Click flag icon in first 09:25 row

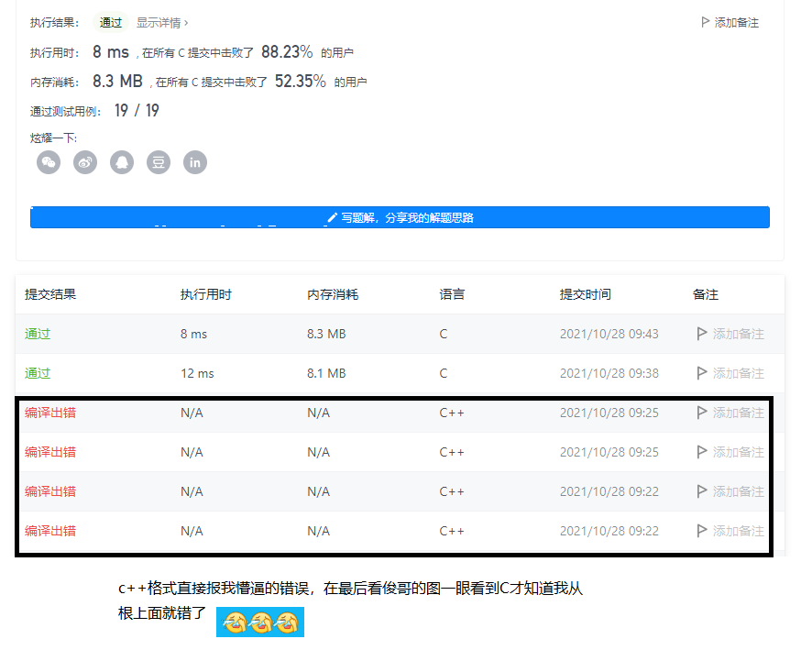[702, 413]
